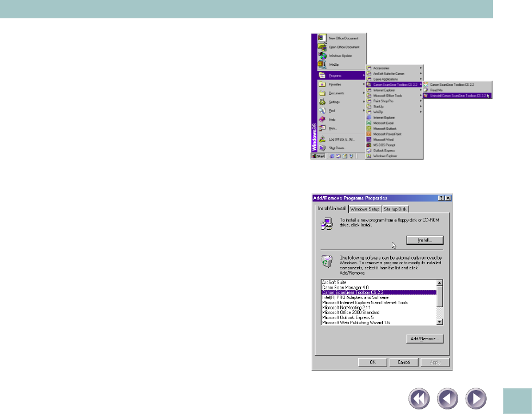
Task: Click Uninstall Canon ScanGear Toolbox CS 2.2
Action: point(458,96)
